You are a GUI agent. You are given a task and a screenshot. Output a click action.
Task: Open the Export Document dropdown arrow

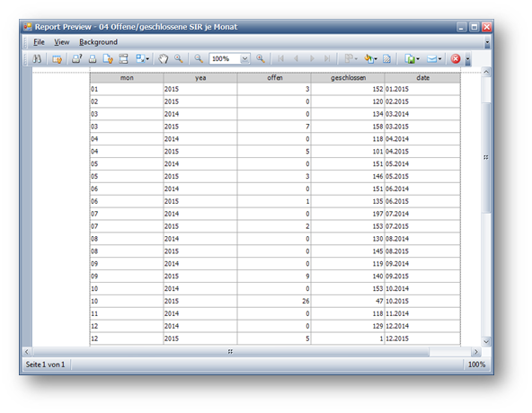pyautogui.click(x=418, y=59)
